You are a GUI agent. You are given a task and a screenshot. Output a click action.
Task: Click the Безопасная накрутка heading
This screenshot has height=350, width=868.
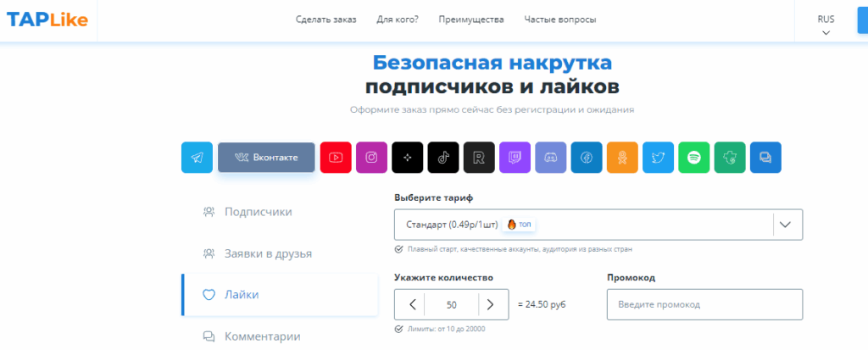(x=492, y=63)
